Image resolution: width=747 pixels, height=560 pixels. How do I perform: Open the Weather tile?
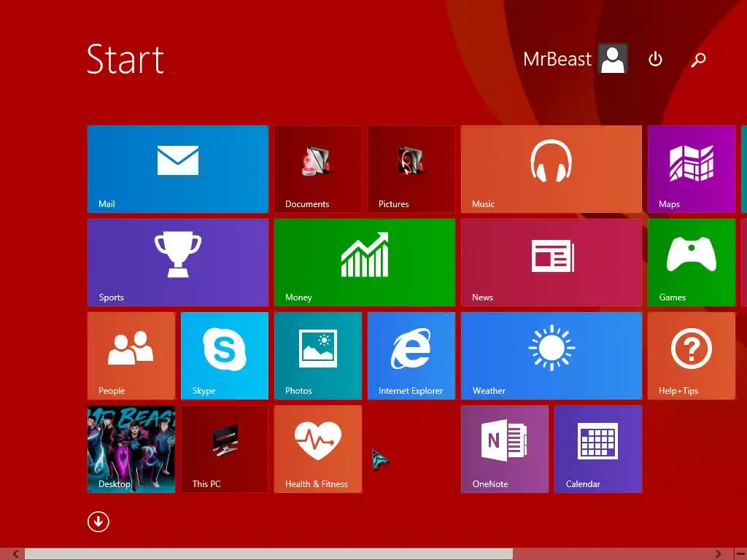tap(551, 356)
